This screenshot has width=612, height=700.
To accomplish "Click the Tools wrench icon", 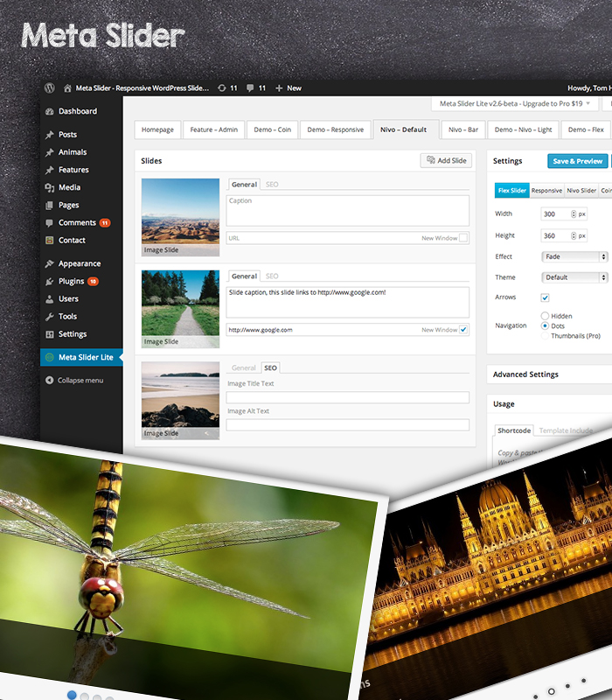I will pyautogui.click(x=50, y=317).
